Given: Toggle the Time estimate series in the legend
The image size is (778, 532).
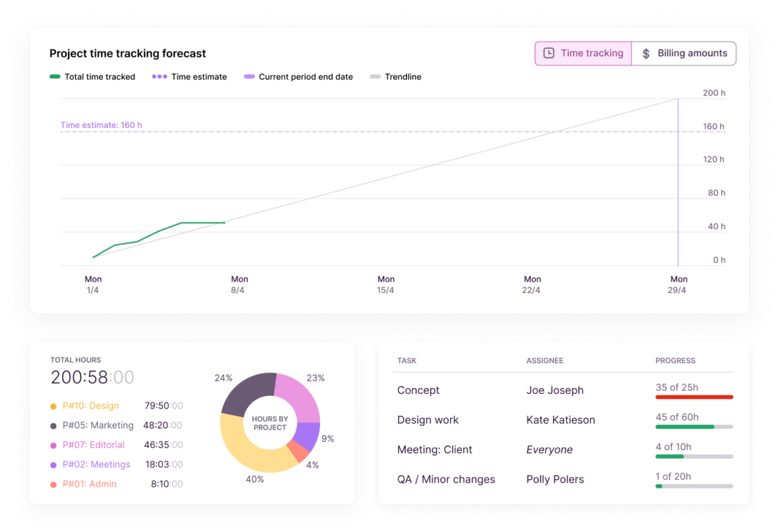Looking at the screenshot, I should [159, 77].
